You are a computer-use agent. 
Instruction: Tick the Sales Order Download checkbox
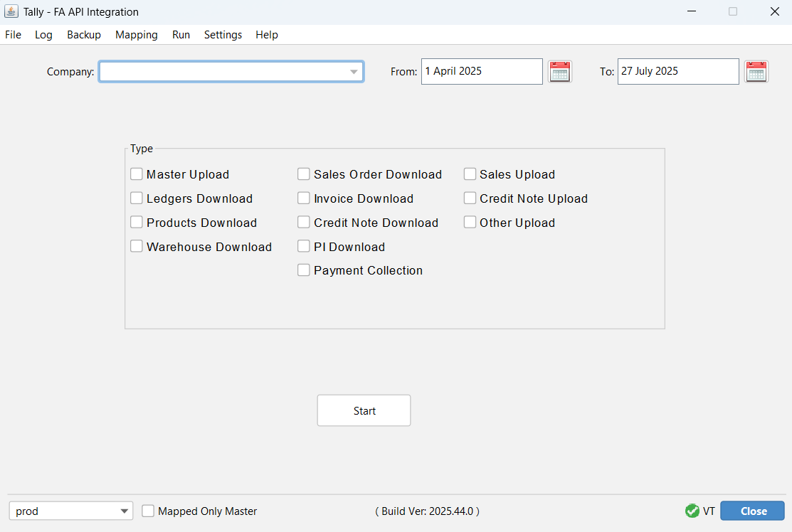[x=304, y=174]
